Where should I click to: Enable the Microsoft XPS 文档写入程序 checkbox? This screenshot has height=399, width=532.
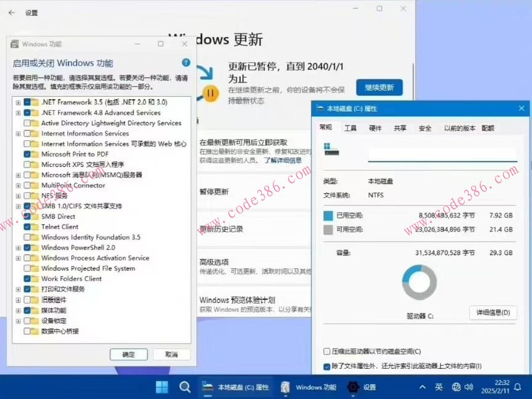pyautogui.click(x=27, y=164)
